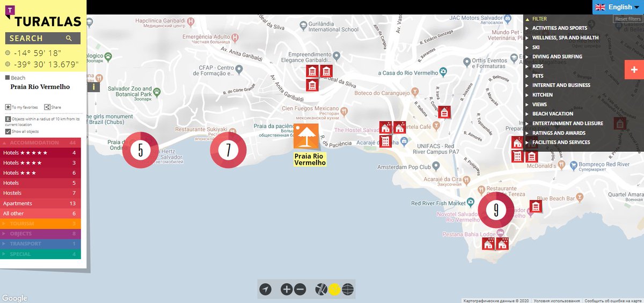The height and width of the screenshot is (303, 644).
Task: Click the Praia Rio Vermelho map label
Action: pos(310,159)
